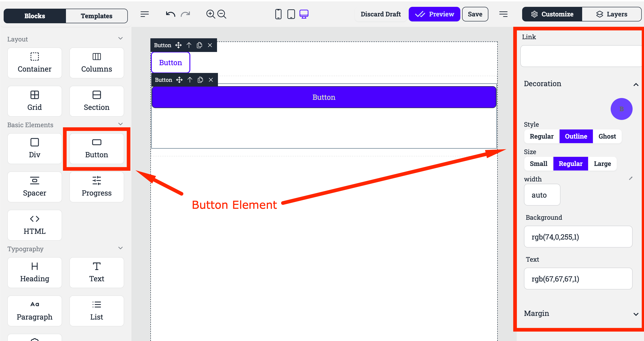The image size is (644, 341).
Task: Click move handle on the full-width Button toolbar
Action: coord(179,80)
